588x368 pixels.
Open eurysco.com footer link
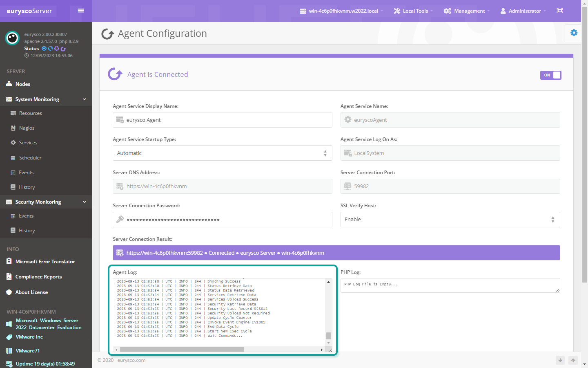[x=131, y=360]
